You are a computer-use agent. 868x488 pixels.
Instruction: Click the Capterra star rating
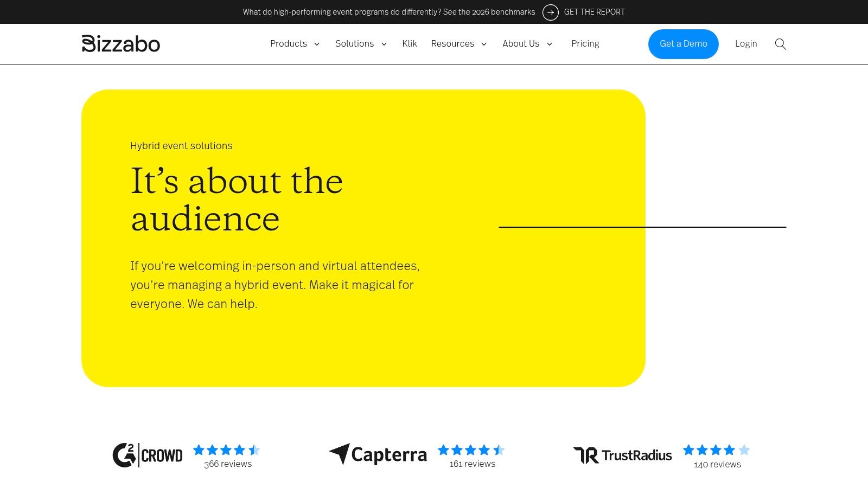(471, 450)
